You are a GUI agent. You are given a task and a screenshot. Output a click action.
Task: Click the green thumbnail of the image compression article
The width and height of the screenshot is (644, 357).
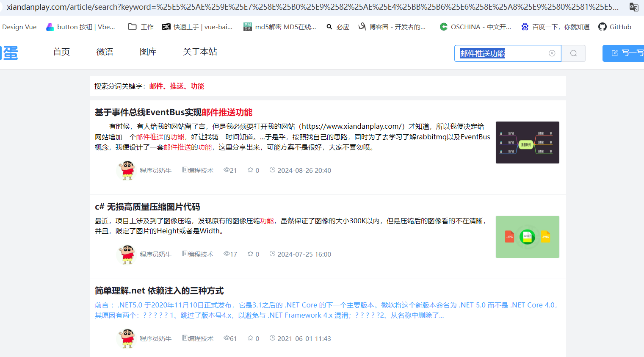click(527, 237)
